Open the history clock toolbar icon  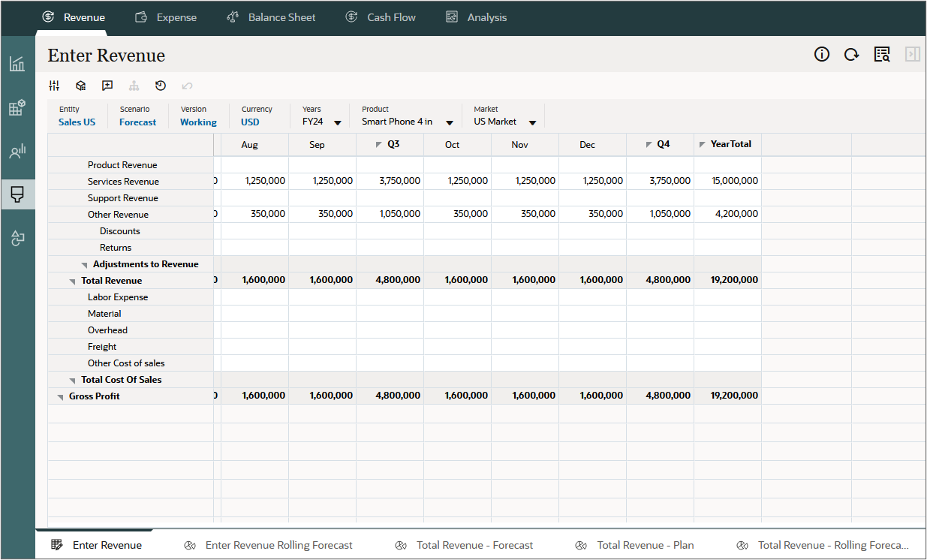pos(161,86)
